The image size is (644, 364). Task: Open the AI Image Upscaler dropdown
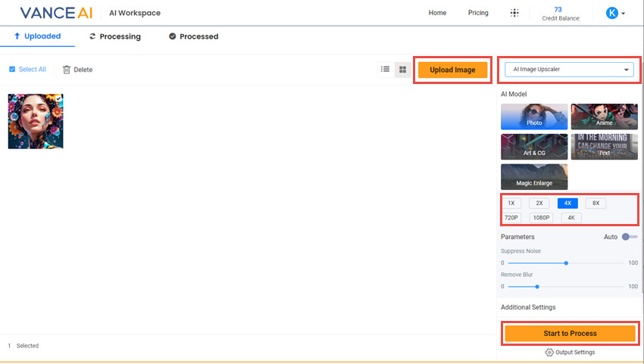click(x=569, y=70)
